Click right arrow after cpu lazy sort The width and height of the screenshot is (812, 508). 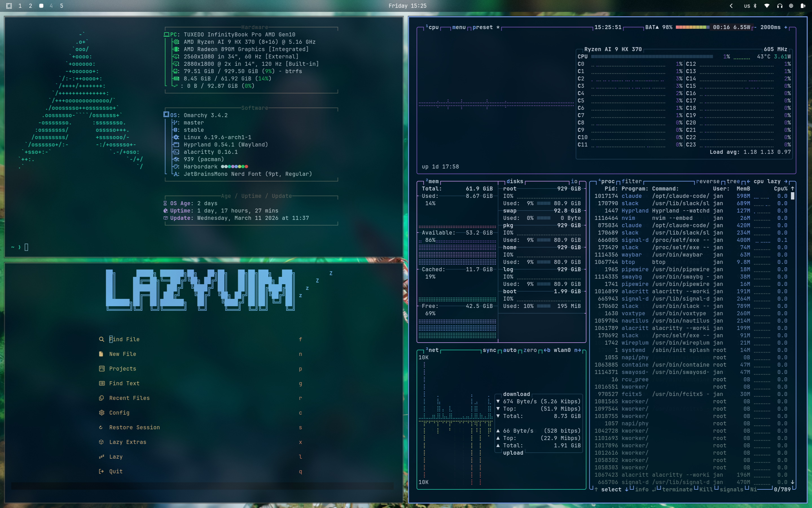(786, 181)
